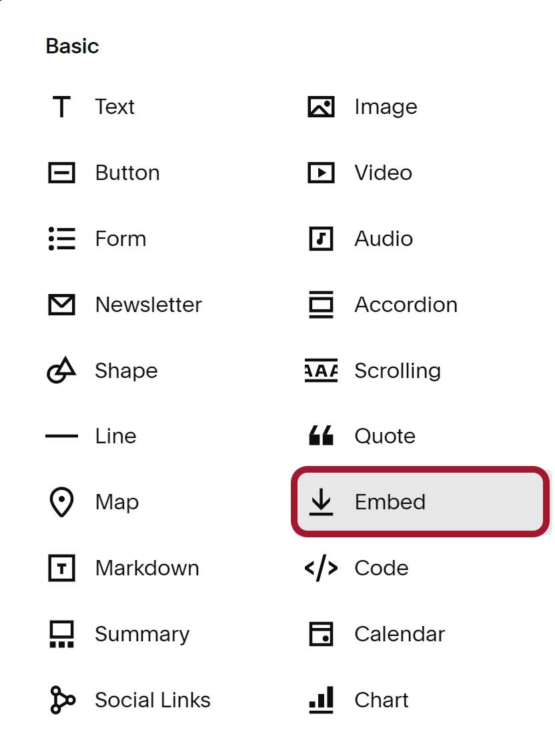
Task: Click the Form block icon
Action: click(61, 239)
